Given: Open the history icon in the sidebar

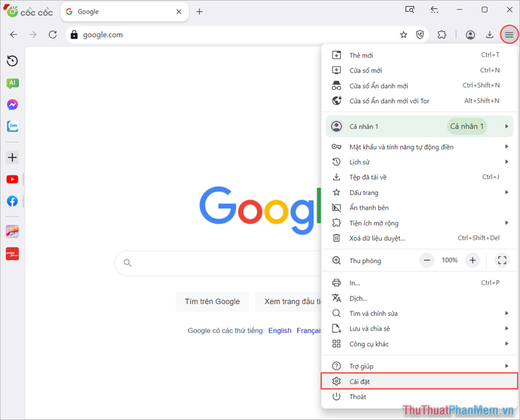Looking at the screenshot, I should coord(13,61).
